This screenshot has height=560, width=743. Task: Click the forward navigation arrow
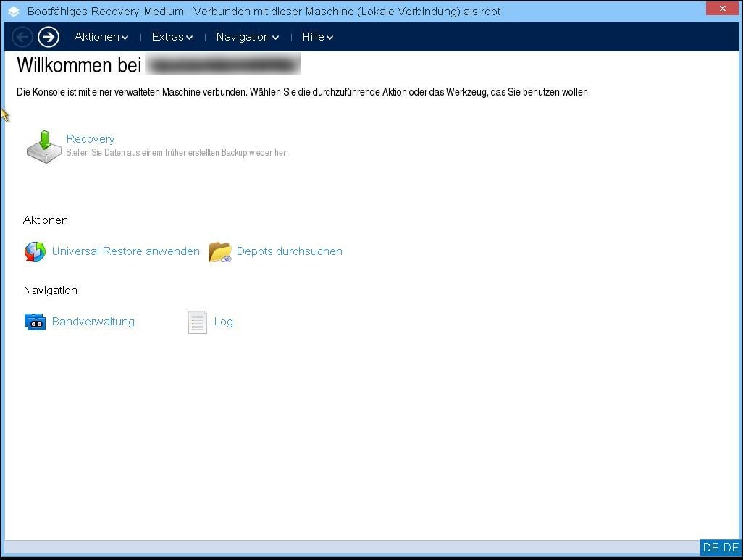49,36
